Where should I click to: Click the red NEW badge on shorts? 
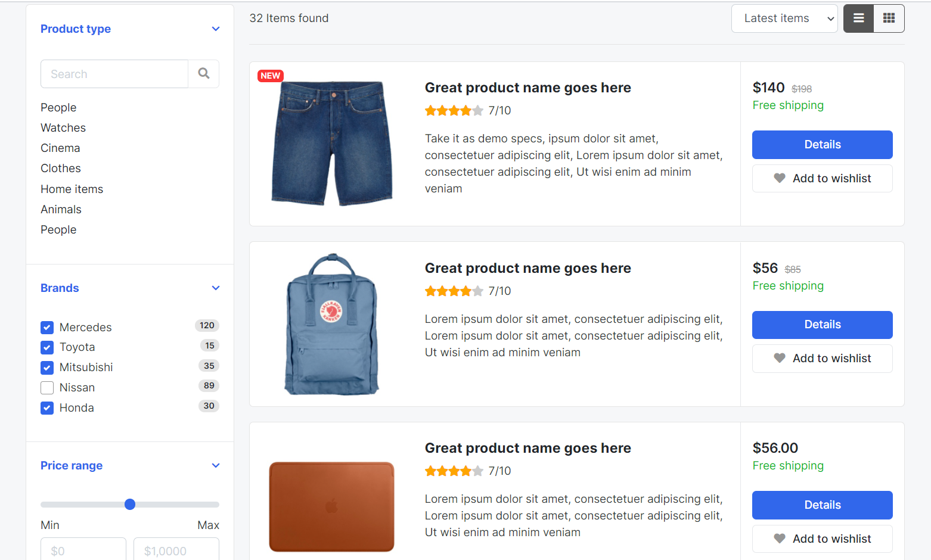[270, 76]
